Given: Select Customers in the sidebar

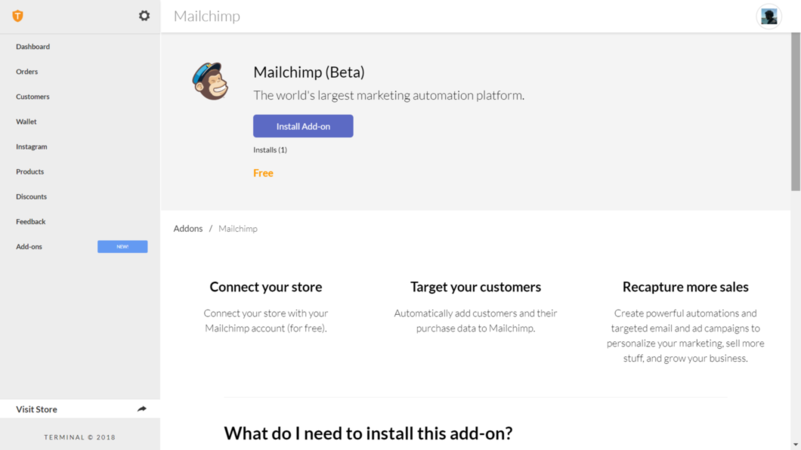Looking at the screenshot, I should (33, 97).
